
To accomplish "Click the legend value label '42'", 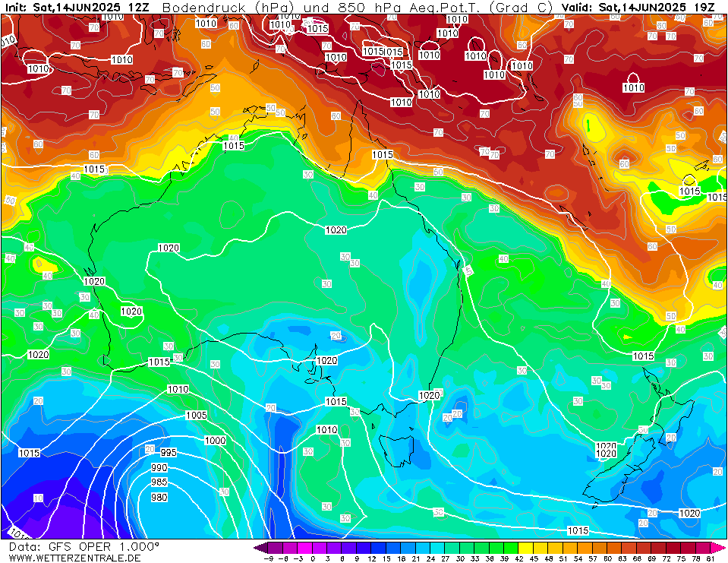I will click(518, 558).
